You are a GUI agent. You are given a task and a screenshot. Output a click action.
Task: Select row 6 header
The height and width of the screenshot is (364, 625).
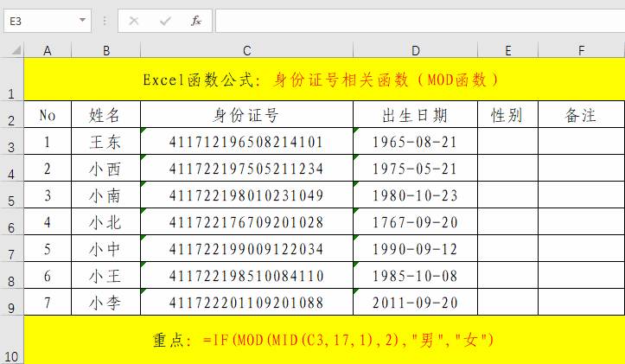(x=11, y=221)
